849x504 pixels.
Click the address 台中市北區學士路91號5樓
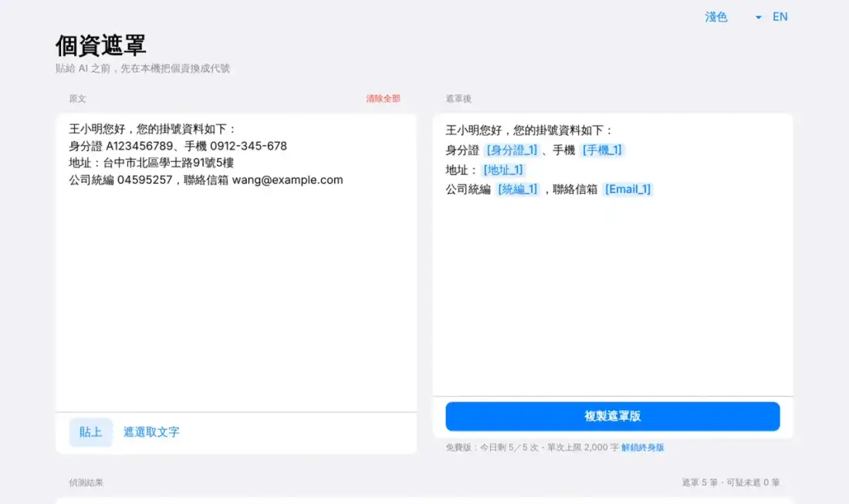coord(168,163)
